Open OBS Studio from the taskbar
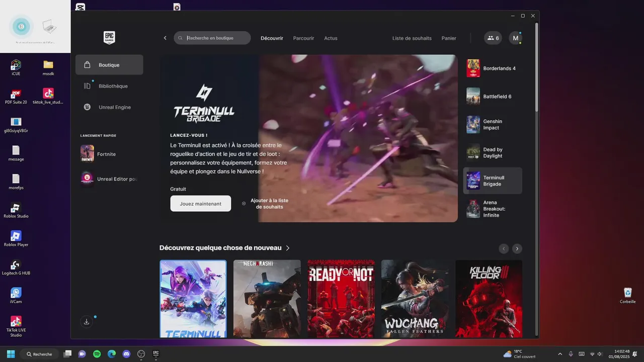Screen dimensions: 644x362 [x=141, y=354]
